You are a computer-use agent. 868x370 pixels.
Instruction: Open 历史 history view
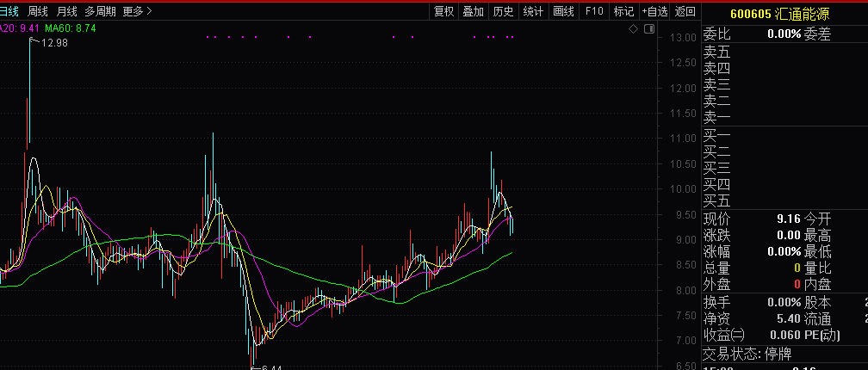503,11
